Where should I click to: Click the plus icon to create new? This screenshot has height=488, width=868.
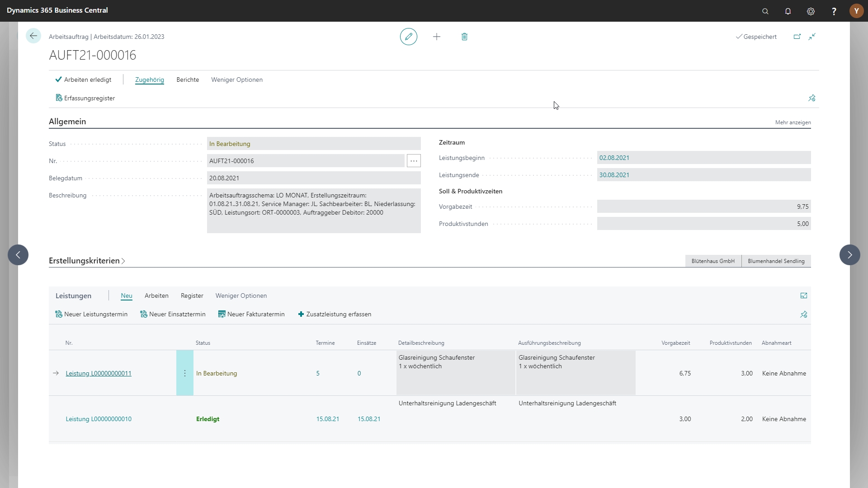pyautogui.click(x=437, y=37)
